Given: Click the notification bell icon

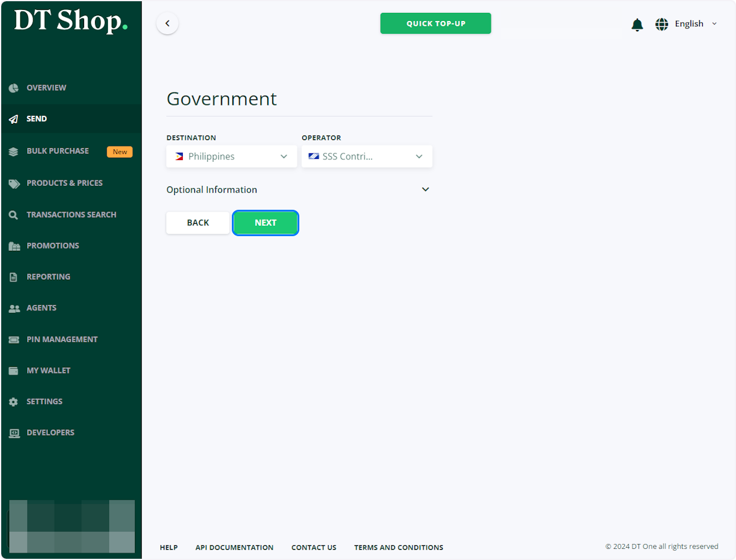Looking at the screenshot, I should point(637,25).
